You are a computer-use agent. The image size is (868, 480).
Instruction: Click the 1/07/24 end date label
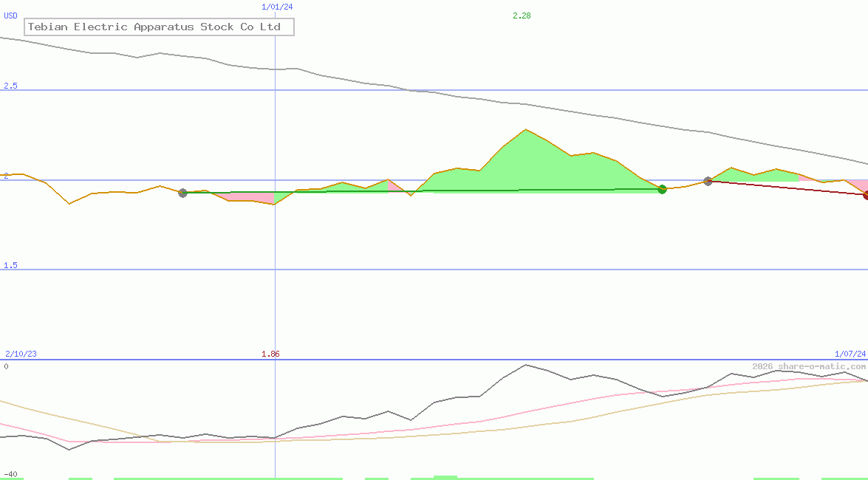(x=850, y=354)
